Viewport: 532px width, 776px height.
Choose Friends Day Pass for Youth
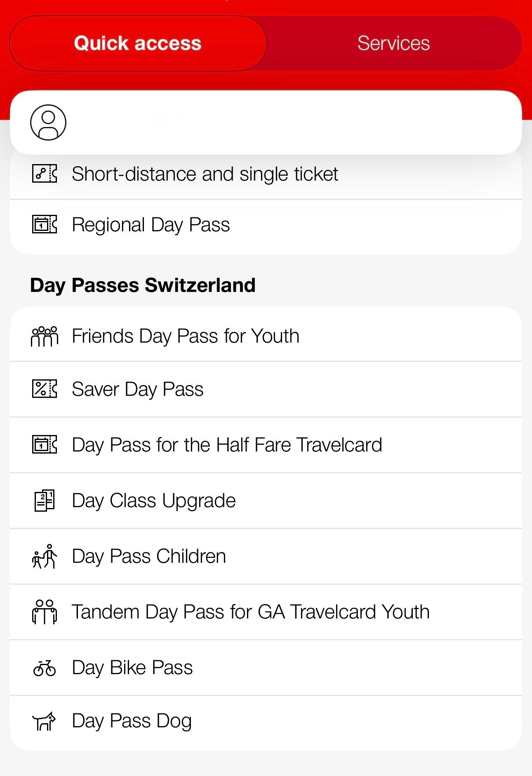click(x=186, y=336)
